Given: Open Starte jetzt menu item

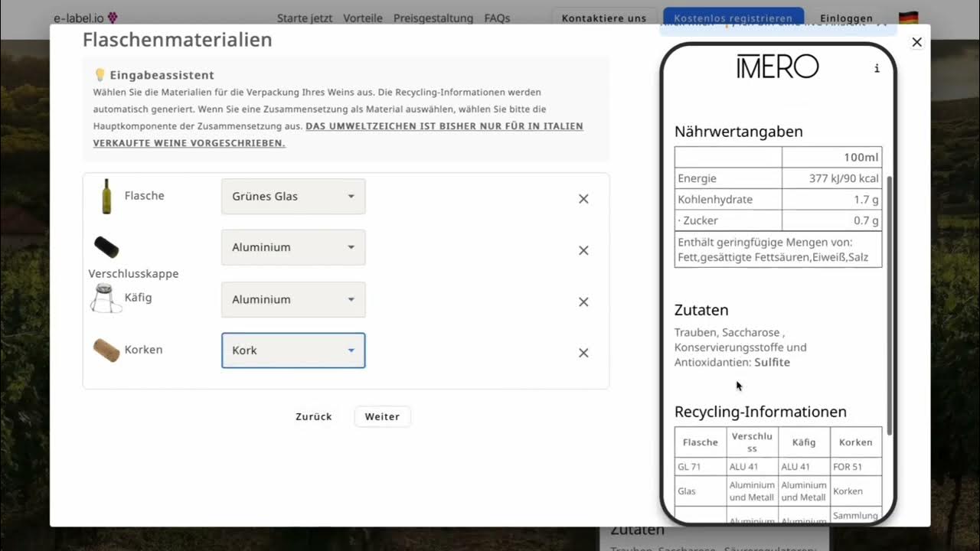Looking at the screenshot, I should click(305, 18).
